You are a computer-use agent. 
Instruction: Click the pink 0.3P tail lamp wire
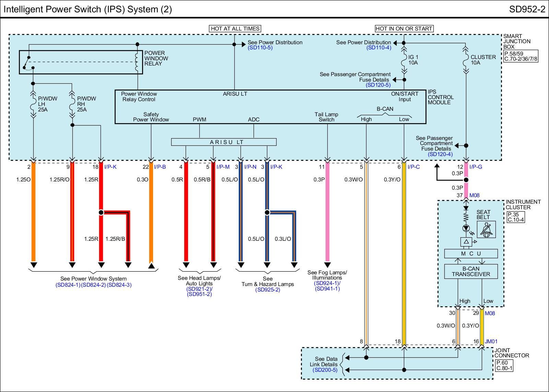[x=327, y=213]
